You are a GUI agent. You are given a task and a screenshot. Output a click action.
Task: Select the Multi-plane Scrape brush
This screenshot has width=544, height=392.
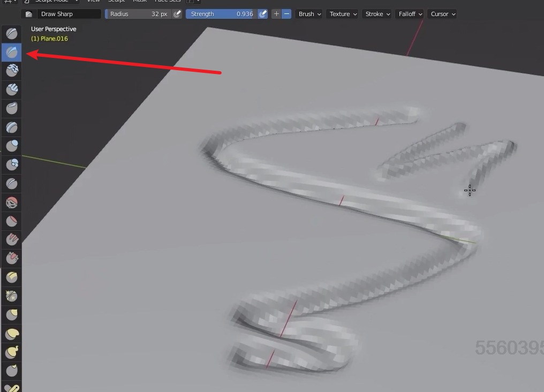(12, 277)
